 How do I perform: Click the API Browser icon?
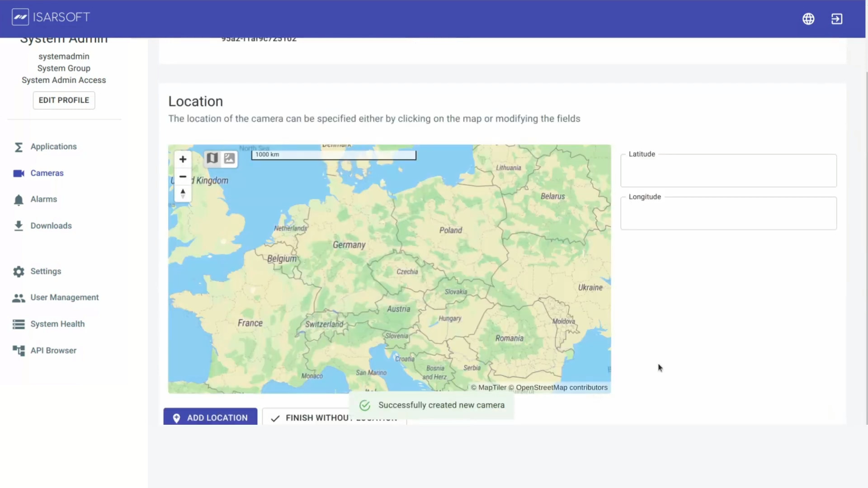pos(18,351)
